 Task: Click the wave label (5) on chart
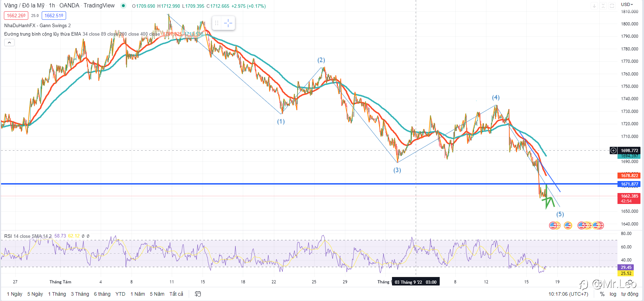click(560, 214)
